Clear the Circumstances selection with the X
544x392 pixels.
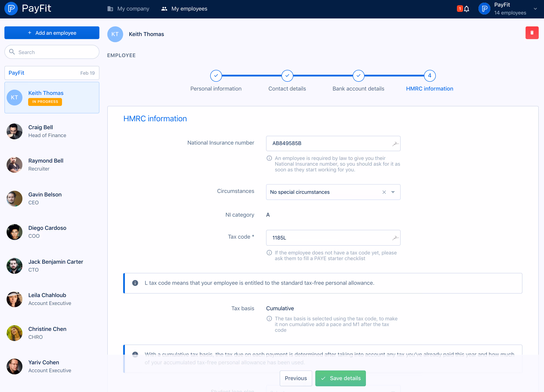384,192
